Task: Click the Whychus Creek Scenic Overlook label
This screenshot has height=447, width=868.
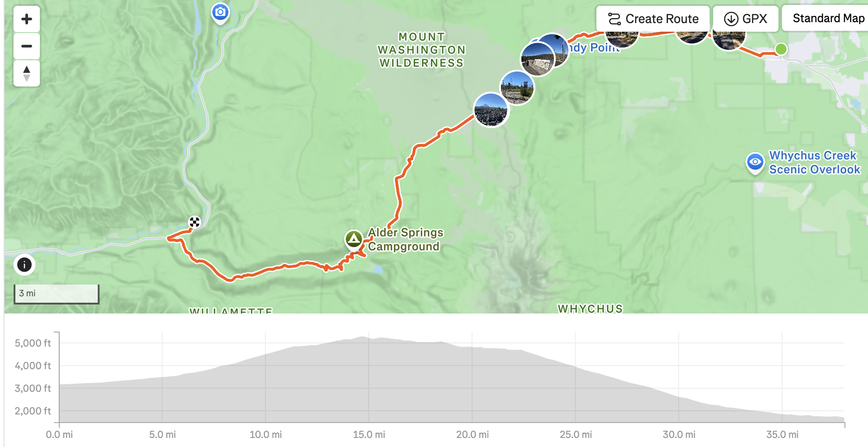Action: pyautogui.click(x=815, y=162)
